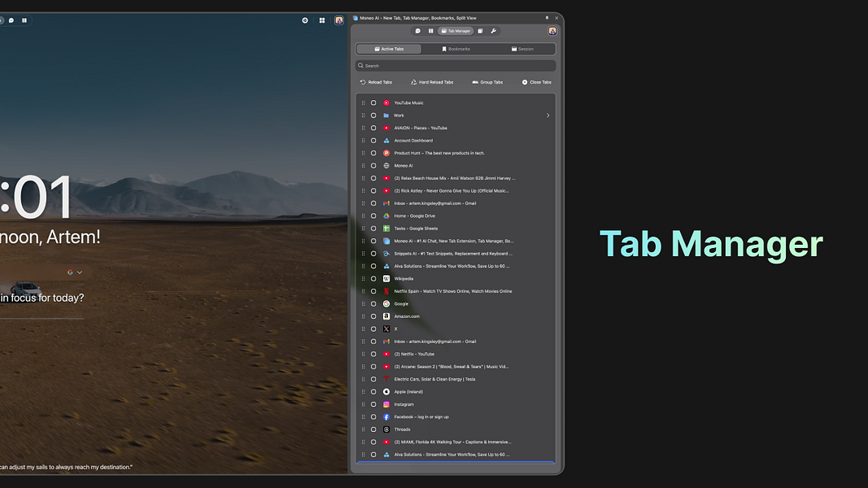
Task: Click the Threads favicon in tab list
Action: coord(386,429)
